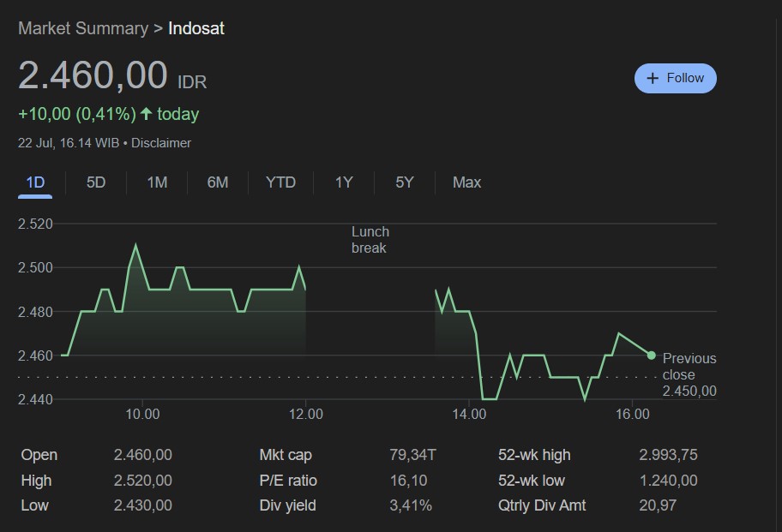The width and height of the screenshot is (782, 532).
Task: Click the Mkt cap value 79,34T
Action: pos(412,455)
